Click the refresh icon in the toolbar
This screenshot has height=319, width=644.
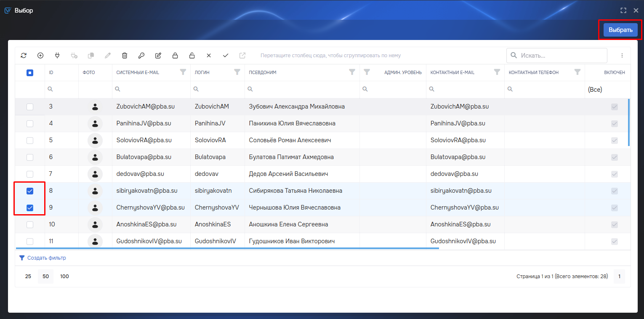pos(24,56)
